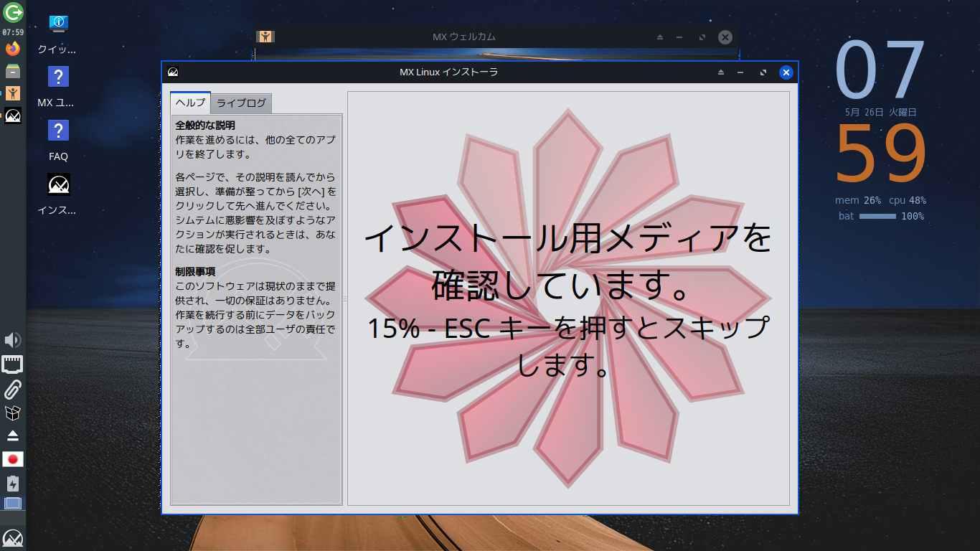The image size is (980, 551).
Task: Open the FAQ desktop icon
Action: (58, 141)
